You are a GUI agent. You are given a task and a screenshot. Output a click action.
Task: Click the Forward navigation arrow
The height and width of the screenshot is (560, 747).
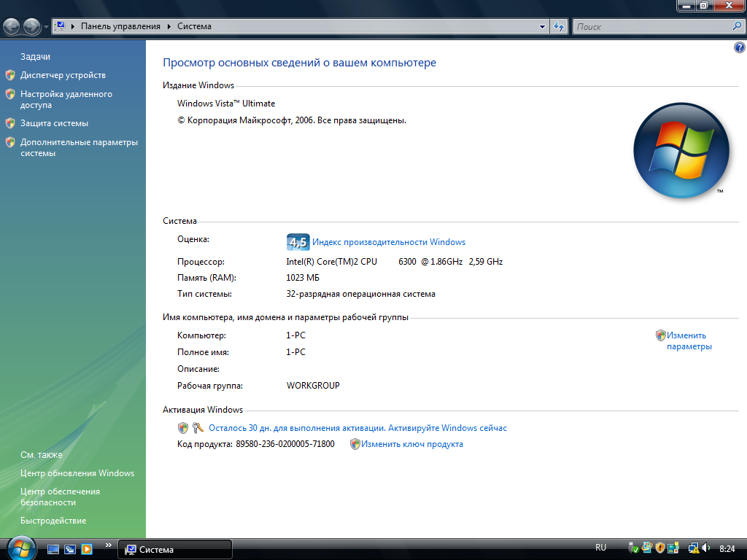click(x=32, y=27)
